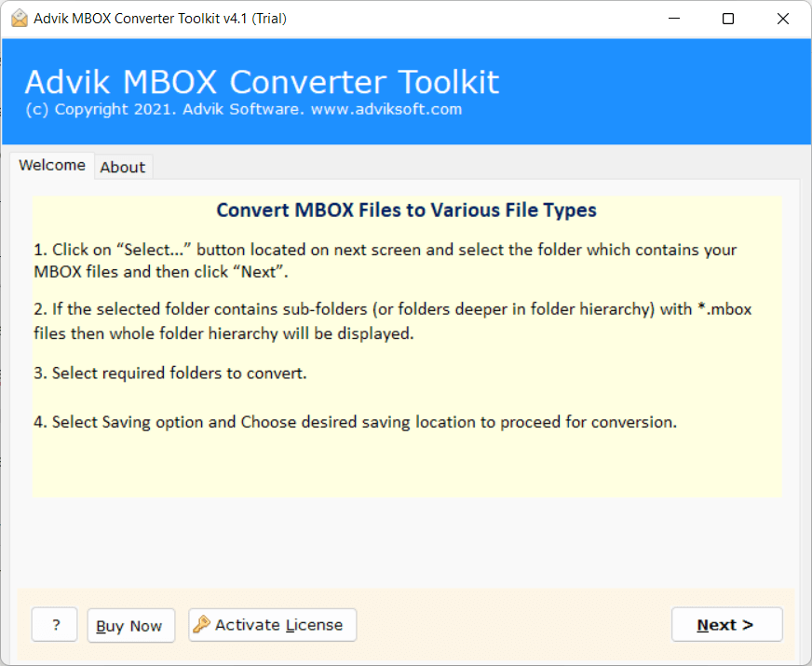This screenshot has width=812, height=666.
Task: Open the About tab
Action: coord(123,167)
